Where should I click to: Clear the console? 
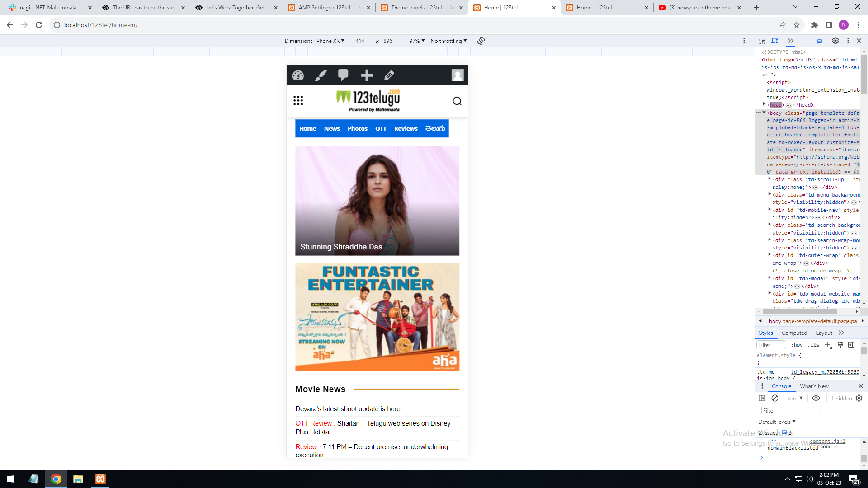pos(775,398)
